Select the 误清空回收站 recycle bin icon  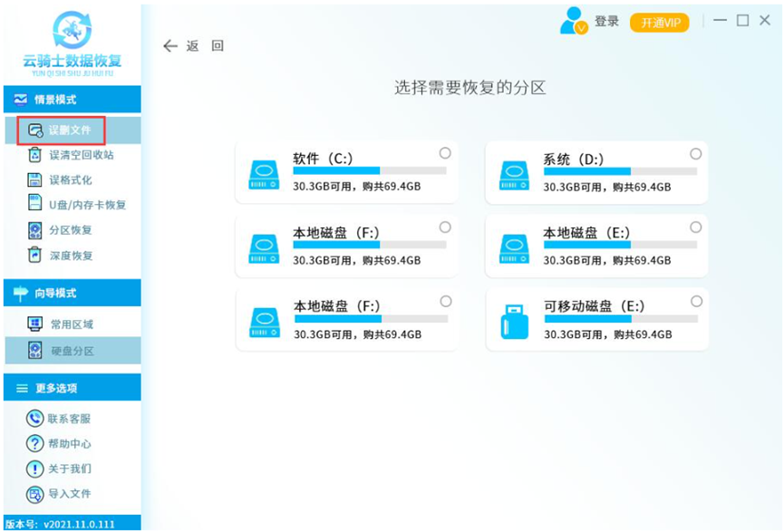[35, 155]
